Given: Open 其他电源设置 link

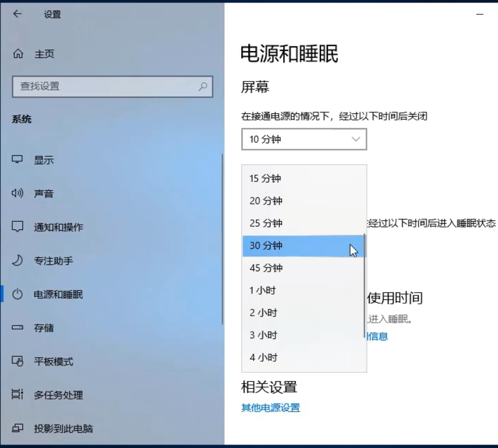Looking at the screenshot, I should click(x=270, y=407).
